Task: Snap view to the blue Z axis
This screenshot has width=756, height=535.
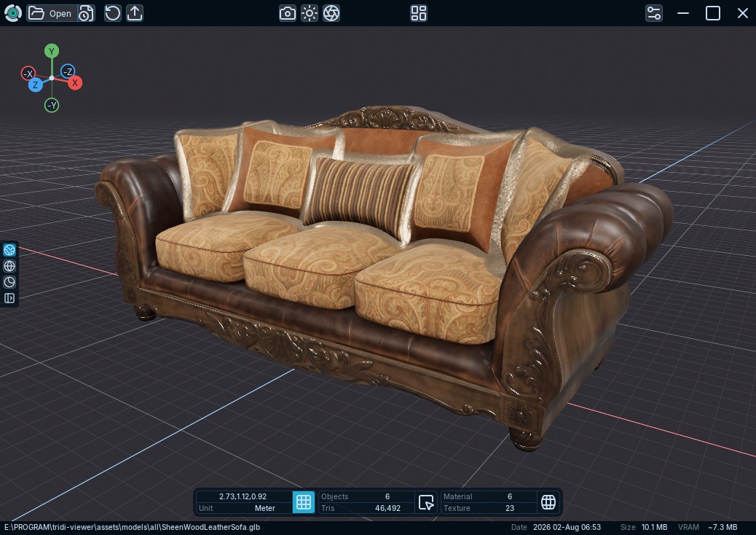Action: click(35, 85)
